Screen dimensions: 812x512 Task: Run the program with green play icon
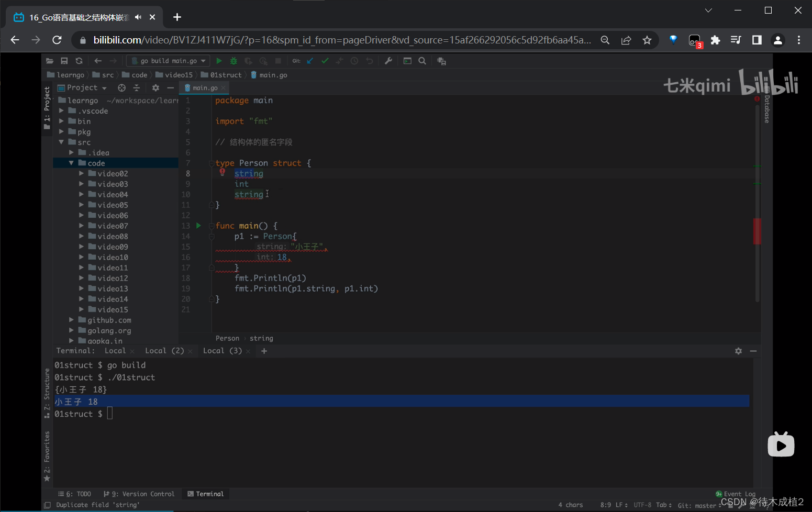tap(219, 61)
